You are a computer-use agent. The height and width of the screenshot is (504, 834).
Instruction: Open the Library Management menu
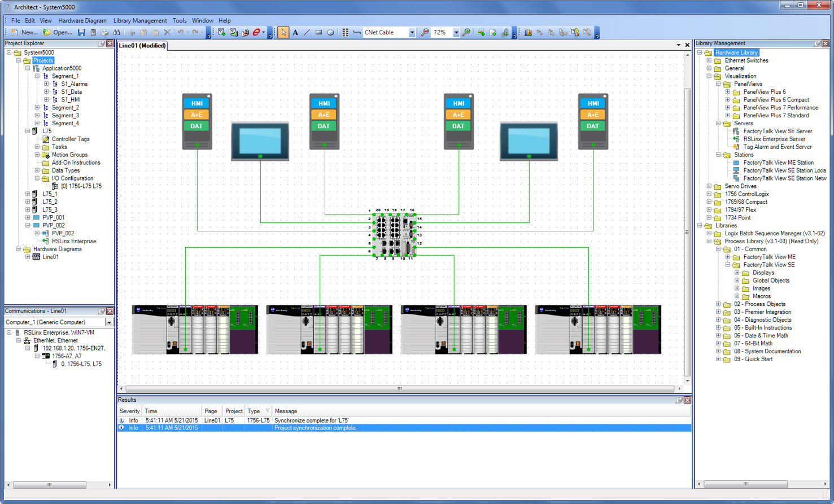coord(140,20)
